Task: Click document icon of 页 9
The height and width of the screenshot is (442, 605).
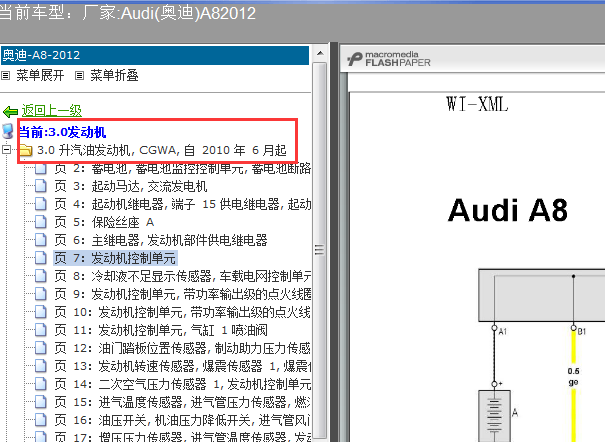Action: click(41, 294)
